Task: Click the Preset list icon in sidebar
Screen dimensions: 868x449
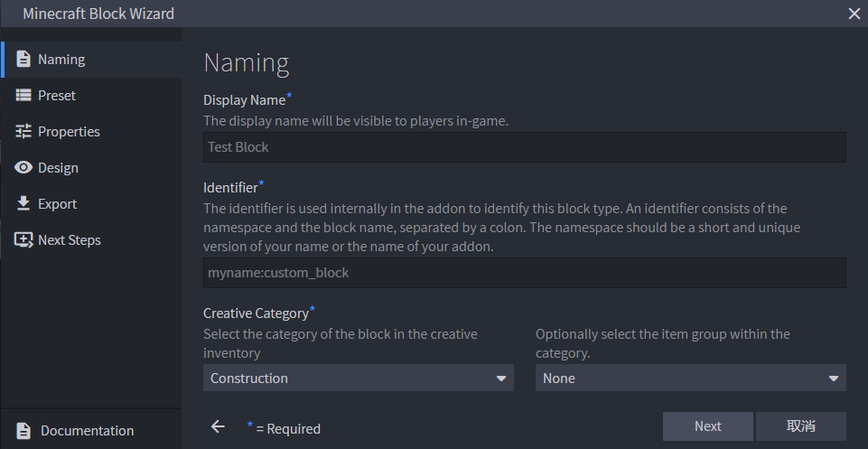Action: click(23, 95)
